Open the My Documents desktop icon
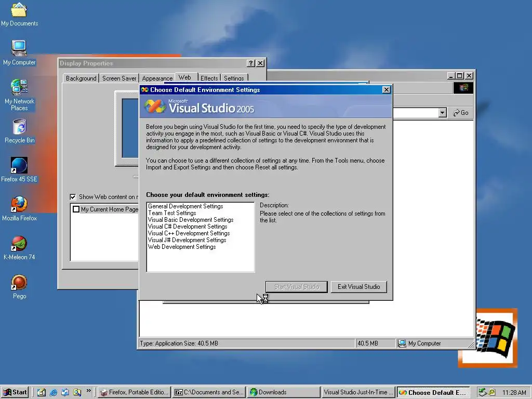 [x=19, y=14]
